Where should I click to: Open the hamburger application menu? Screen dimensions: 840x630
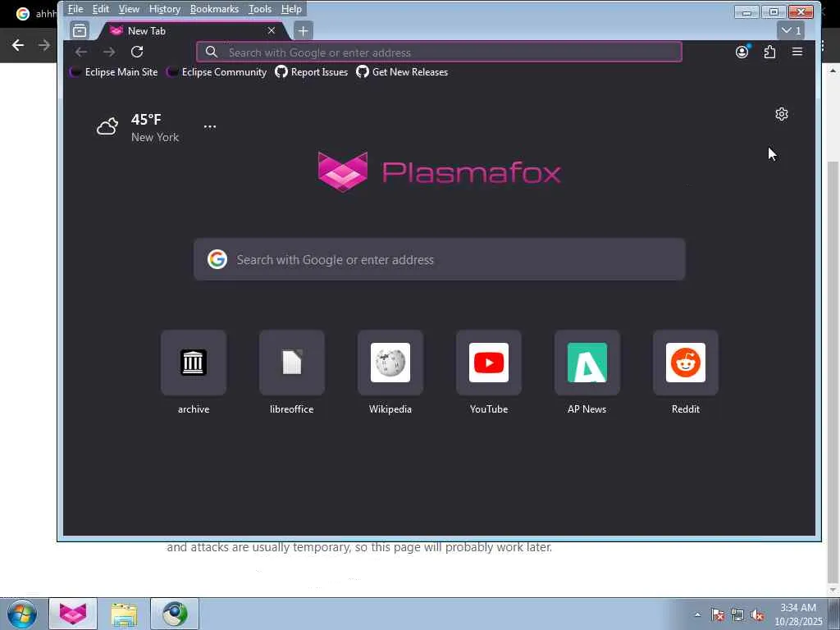(797, 52)
